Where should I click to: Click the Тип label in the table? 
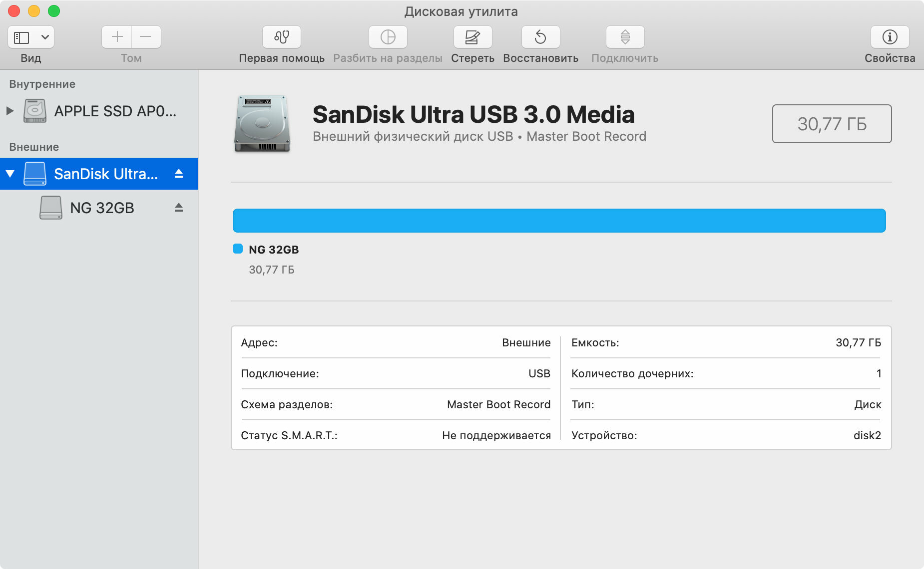pyautogui.click(x=583, y=404)
